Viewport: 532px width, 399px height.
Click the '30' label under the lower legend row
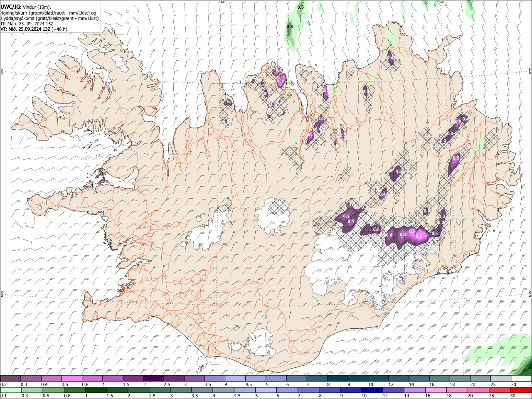(x=513, y=396)
